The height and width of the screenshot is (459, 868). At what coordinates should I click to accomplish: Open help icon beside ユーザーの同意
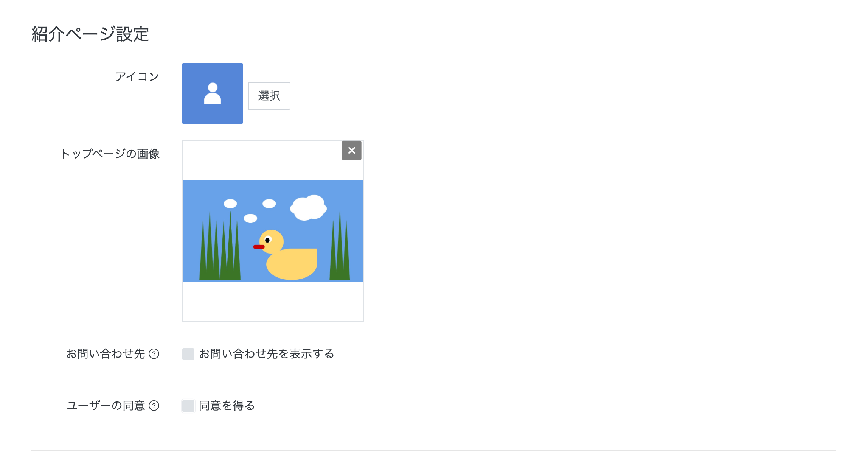coord(154,406)
